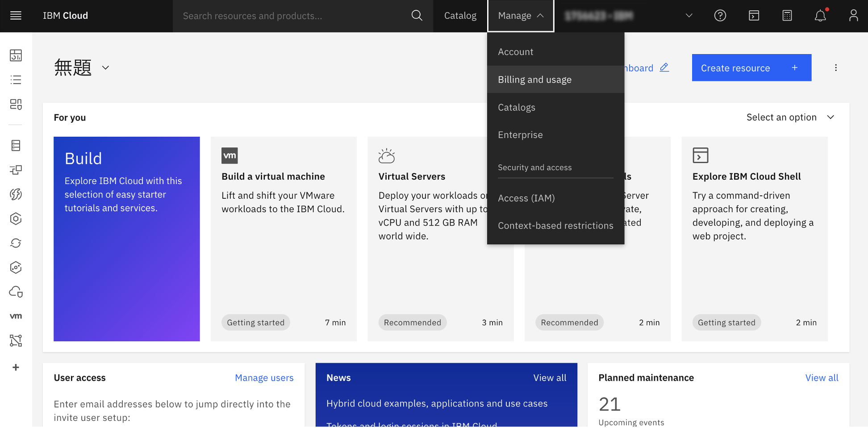Click the sidebar tiles-with-shield icon

point(16,105)
